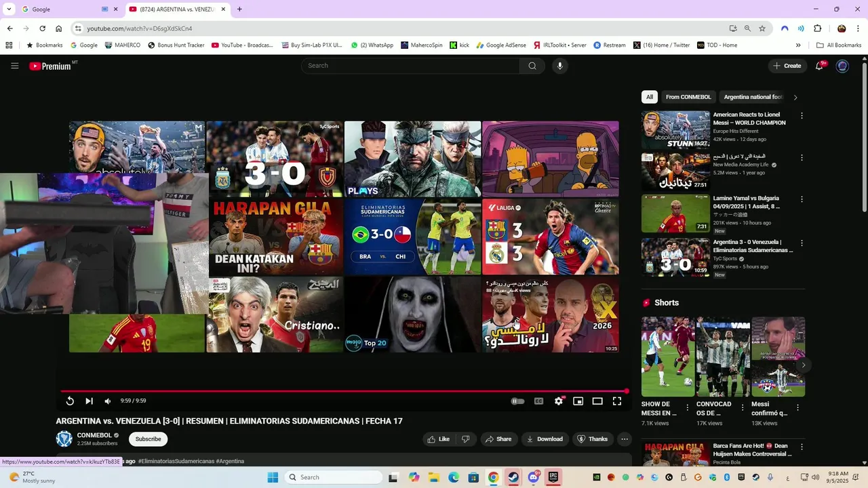Open a new browser tab
This screenshot has height=488, width=868.
tap(239, 9)
